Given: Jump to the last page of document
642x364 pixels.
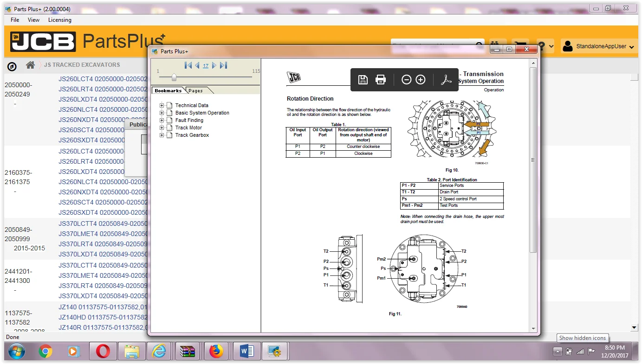Looking at the screenshot, I should (x=223, y=65).
